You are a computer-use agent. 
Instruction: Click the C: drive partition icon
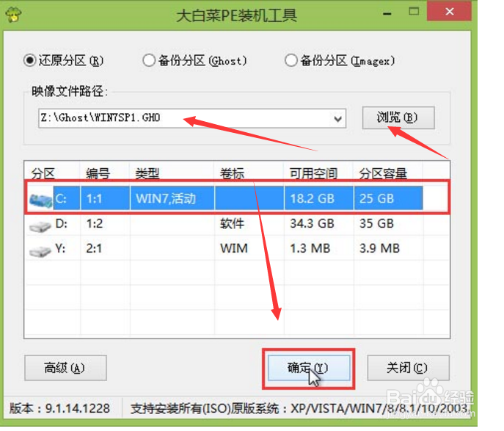click(40, 200)
